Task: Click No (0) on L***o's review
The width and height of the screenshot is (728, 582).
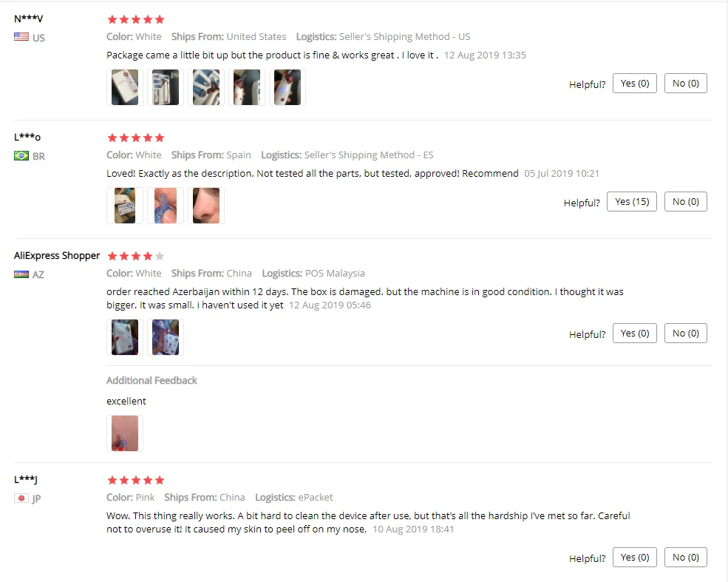Action: pyautogui.click(x=686, y=202)
